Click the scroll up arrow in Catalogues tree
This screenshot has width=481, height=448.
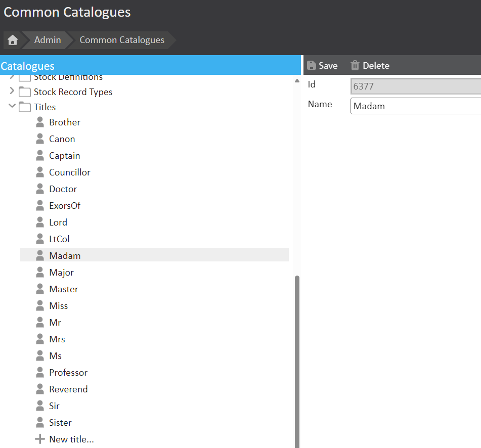(x=297, y=81)
